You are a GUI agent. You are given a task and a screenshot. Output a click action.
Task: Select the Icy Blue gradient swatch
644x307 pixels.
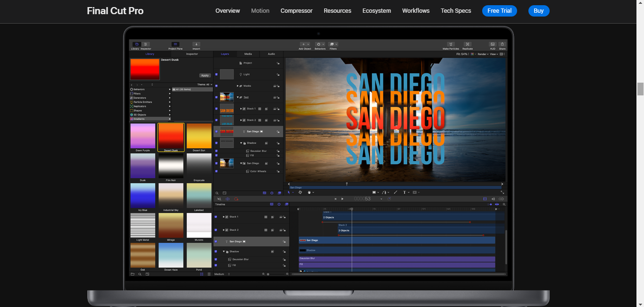pos(142,196)
